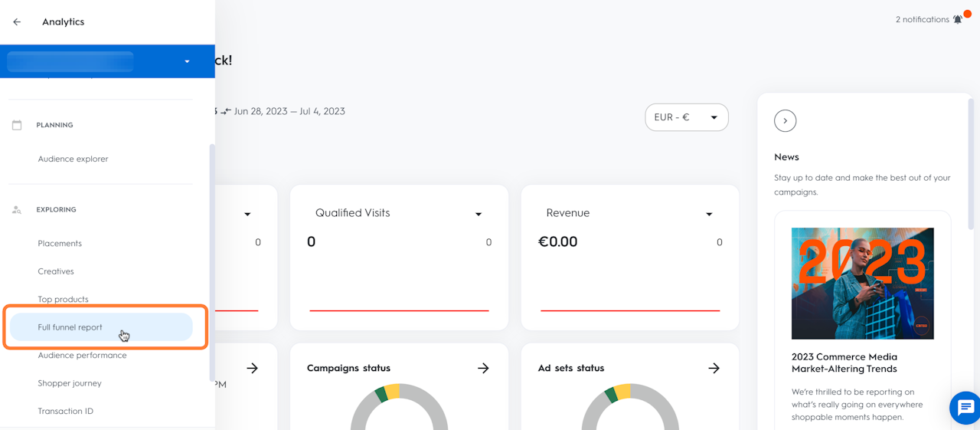
Task: Go to Shopper journey
Action: click(70, 383)
